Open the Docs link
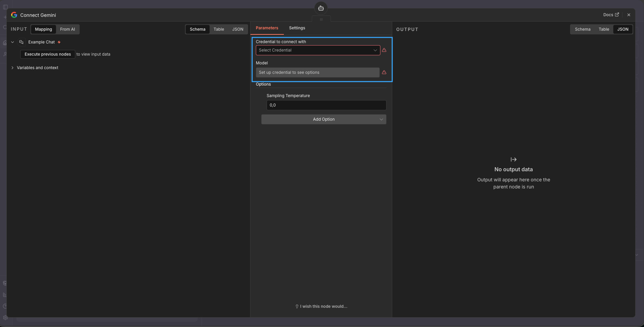The image size is (644, 327). [x=611, y=15]
